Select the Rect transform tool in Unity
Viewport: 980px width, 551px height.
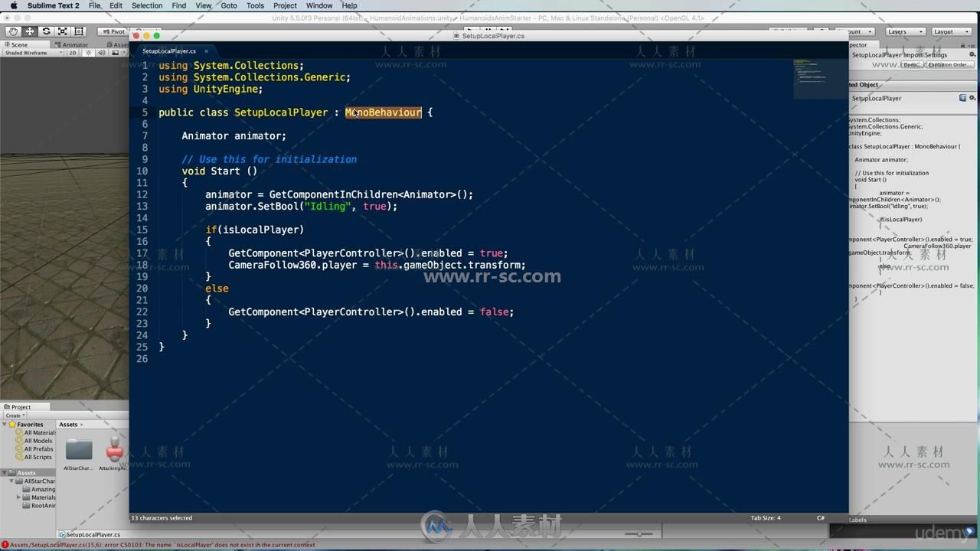[78, 31]
